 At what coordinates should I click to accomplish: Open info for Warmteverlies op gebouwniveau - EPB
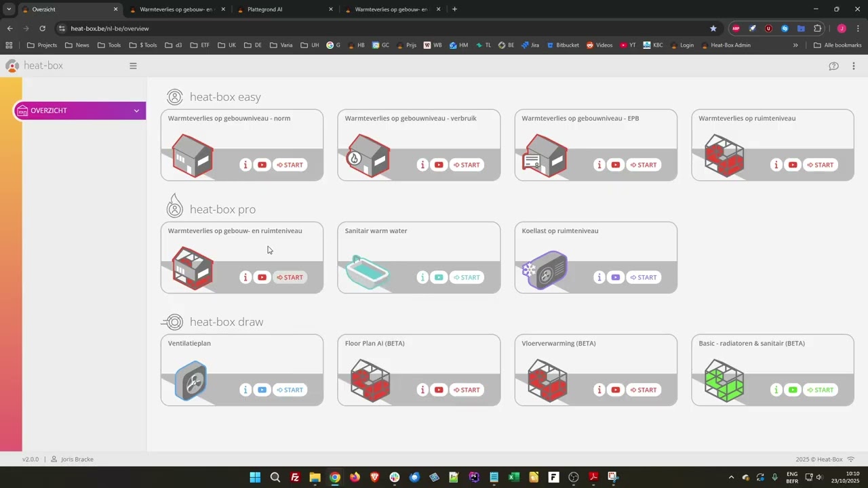(599, 165)
